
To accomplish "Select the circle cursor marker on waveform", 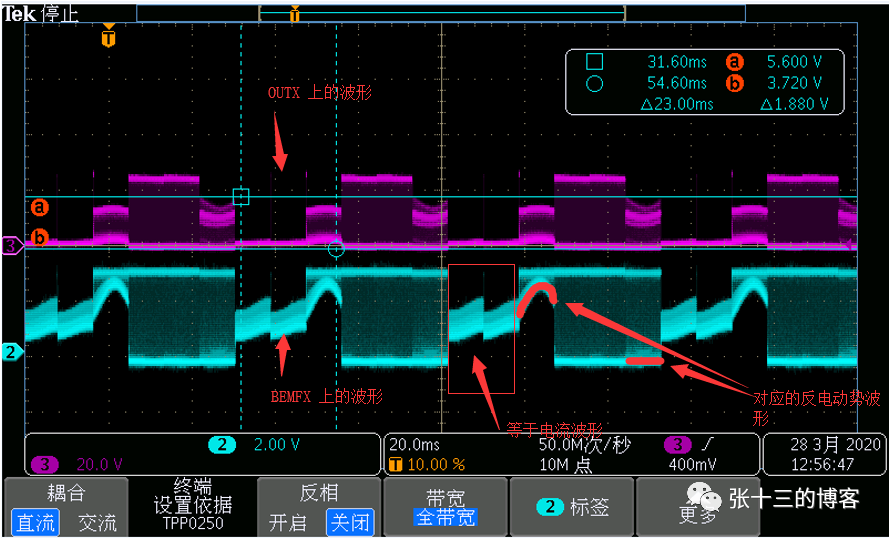I will pyautogui.click(x=336, y=248).
